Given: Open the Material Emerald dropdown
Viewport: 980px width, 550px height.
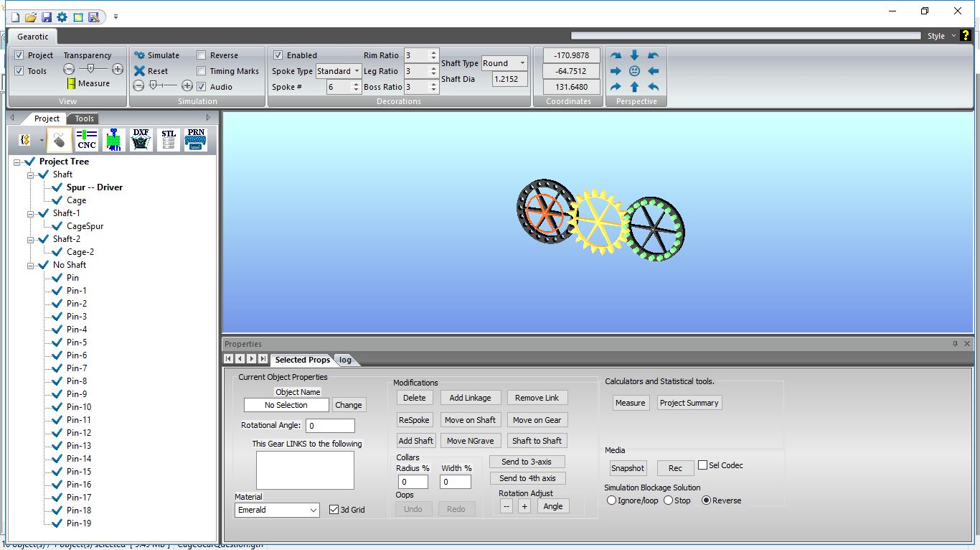Looking at the screenshot, I should (277, 510).
